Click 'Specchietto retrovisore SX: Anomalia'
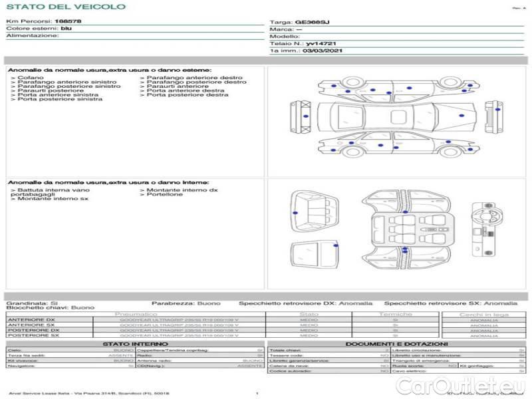 pos(451,303)
